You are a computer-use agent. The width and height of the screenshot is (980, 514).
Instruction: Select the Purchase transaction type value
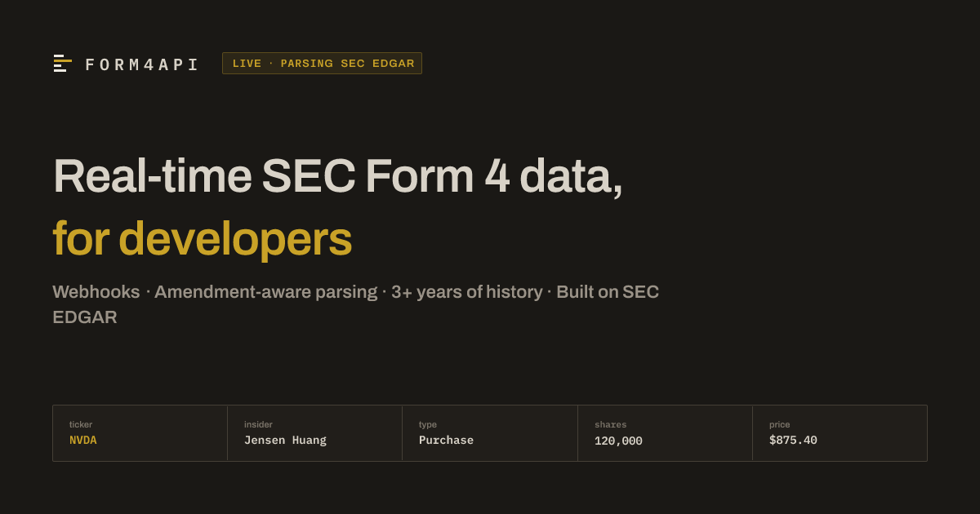(446, 441)
